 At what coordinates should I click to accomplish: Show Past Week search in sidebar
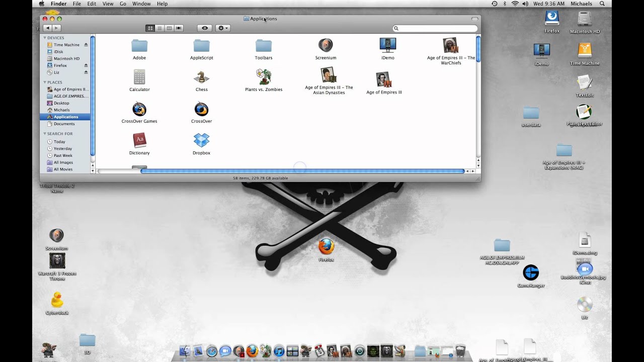[x=65, y=155]
